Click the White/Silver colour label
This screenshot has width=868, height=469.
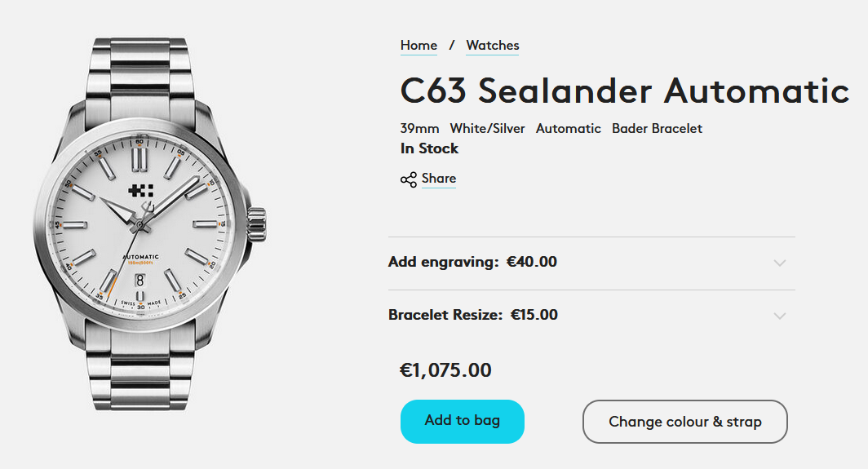[488, 129]
